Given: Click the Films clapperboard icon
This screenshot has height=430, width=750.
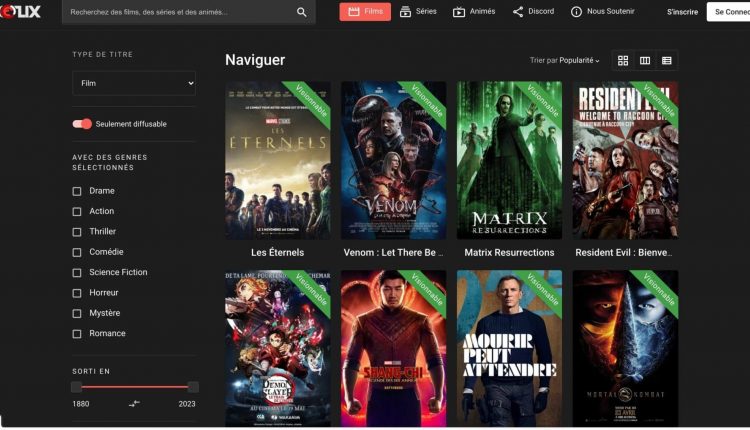Looking at the screenshot, I should point(354,11).
